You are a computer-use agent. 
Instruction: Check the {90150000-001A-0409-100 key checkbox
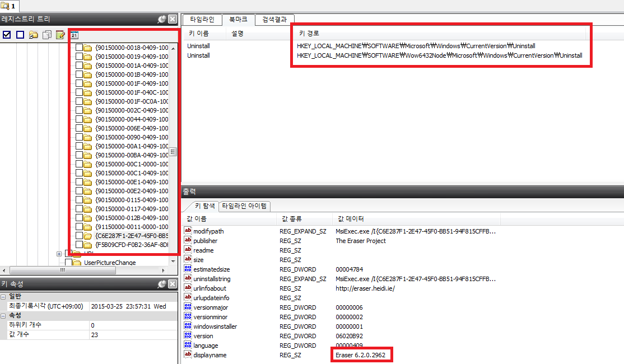[79, 66]
